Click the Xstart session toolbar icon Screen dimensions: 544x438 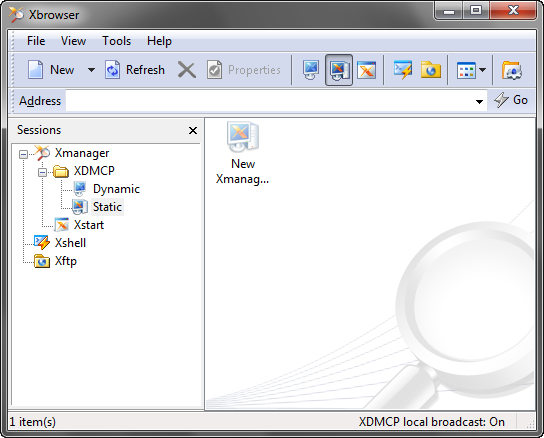point(367,70)
